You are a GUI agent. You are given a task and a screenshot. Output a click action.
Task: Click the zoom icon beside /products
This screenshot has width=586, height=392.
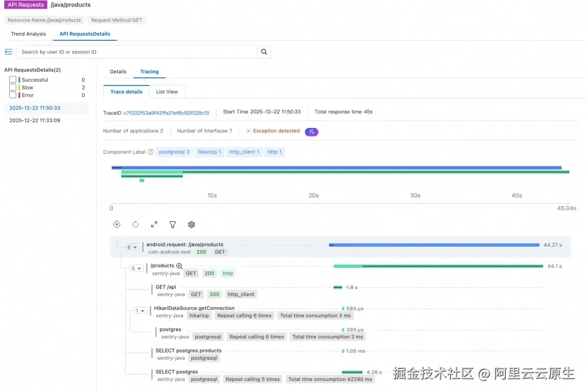(x=180, y=266)
